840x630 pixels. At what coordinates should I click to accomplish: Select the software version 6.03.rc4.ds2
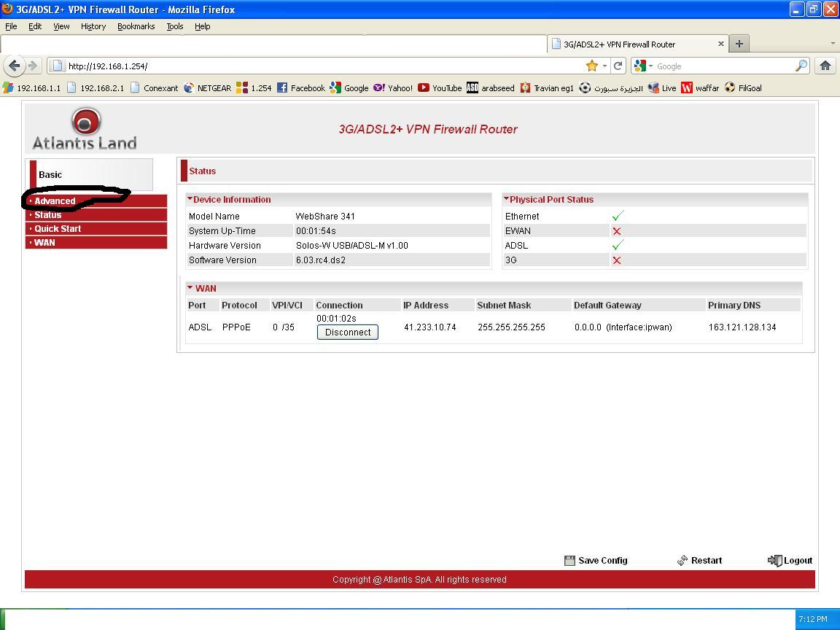[320, 260]
